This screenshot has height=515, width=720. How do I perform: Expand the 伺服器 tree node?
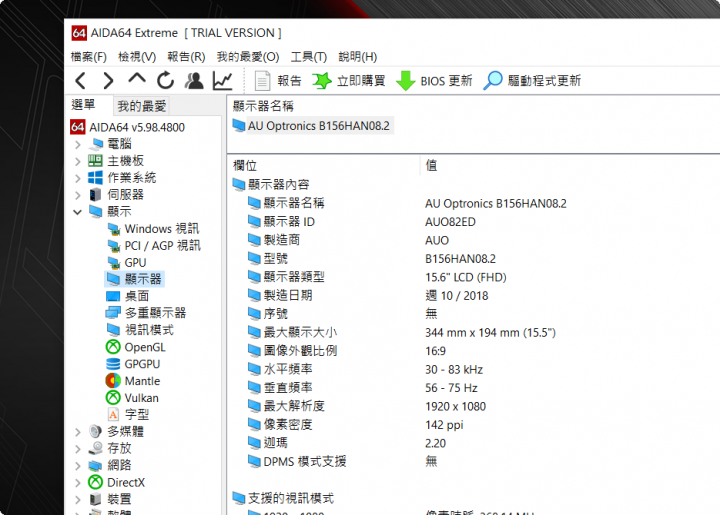tap(78, 196)
